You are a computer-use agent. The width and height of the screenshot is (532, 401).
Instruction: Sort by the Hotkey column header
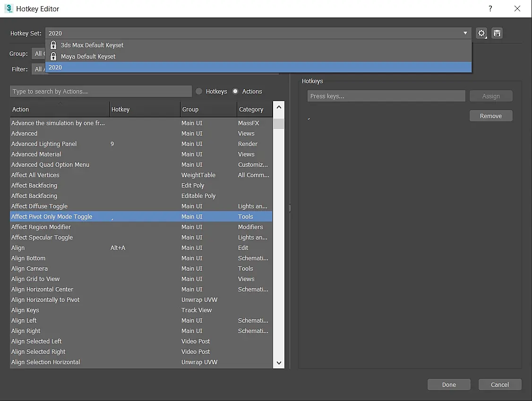[145, 109]
